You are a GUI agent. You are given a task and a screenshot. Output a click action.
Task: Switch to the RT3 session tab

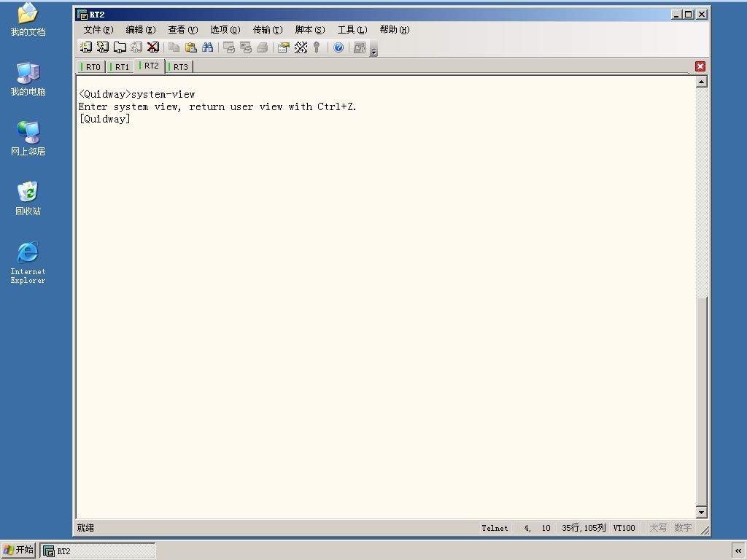179,66
